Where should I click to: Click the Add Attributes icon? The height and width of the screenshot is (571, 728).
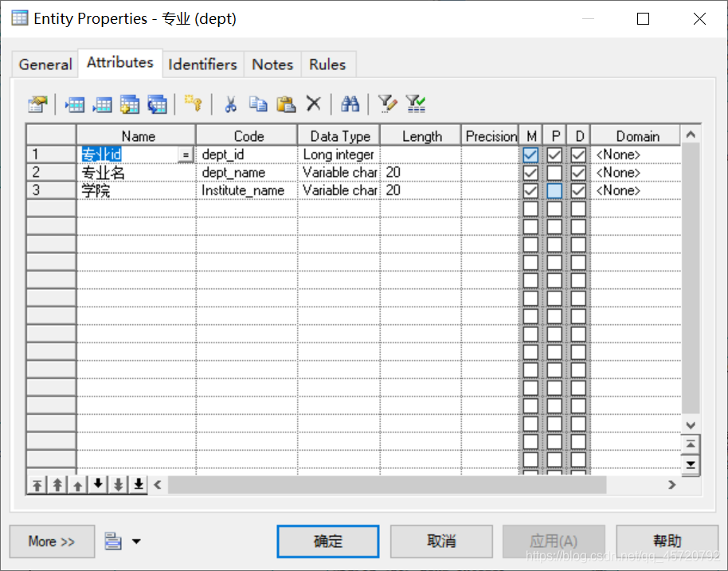pyautogui.click(x=130, y=104)
